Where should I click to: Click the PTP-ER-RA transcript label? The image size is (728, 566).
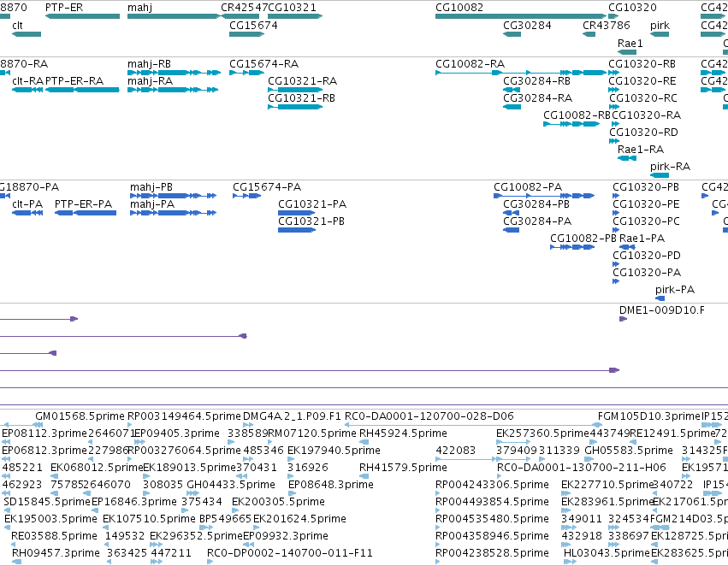point(74,80)
